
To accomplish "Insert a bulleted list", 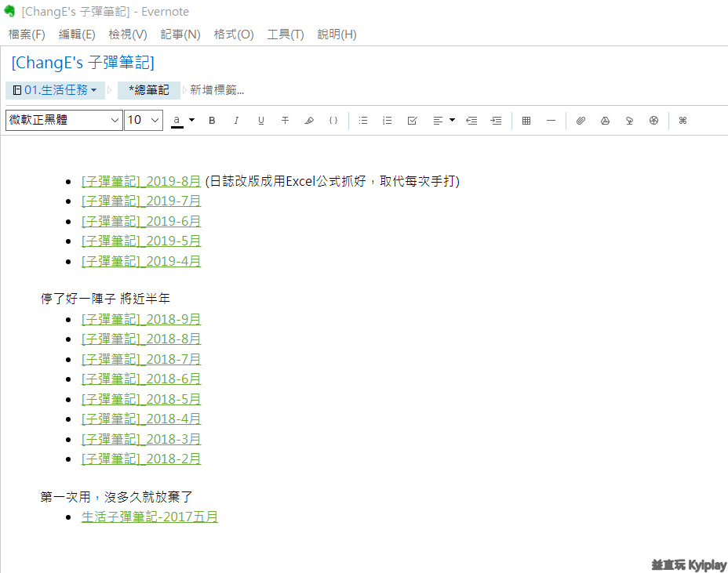I will coord(363,121).
